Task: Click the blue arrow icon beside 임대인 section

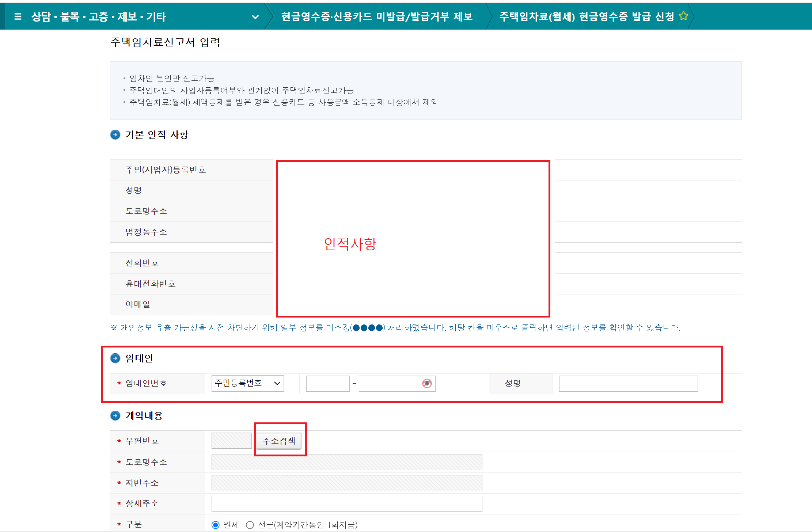Action: (115, 358)
